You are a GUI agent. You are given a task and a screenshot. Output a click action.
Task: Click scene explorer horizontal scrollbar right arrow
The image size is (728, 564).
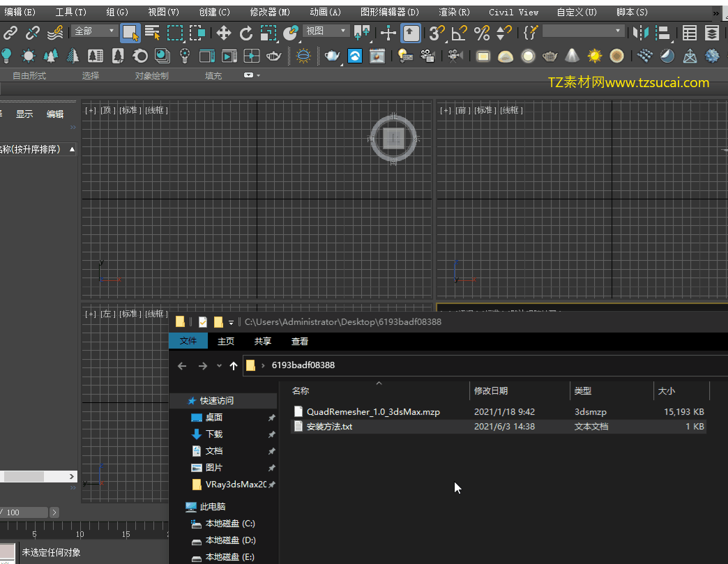(72, 476)
